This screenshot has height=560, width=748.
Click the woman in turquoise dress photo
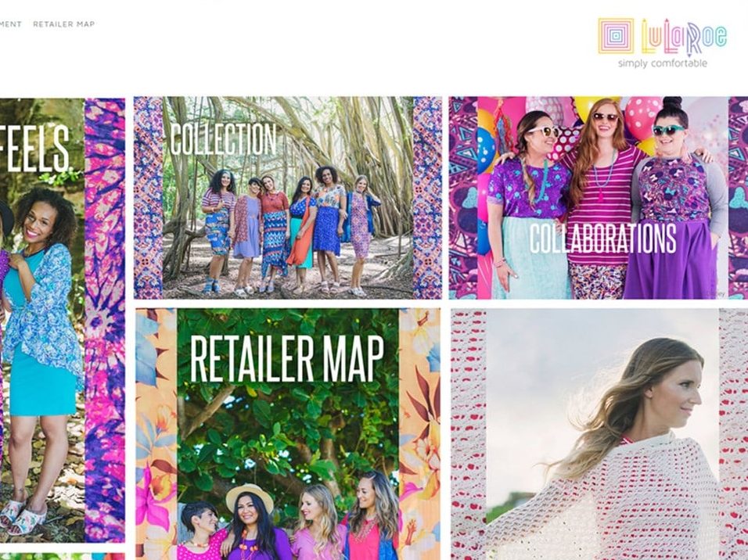[42, 320]
